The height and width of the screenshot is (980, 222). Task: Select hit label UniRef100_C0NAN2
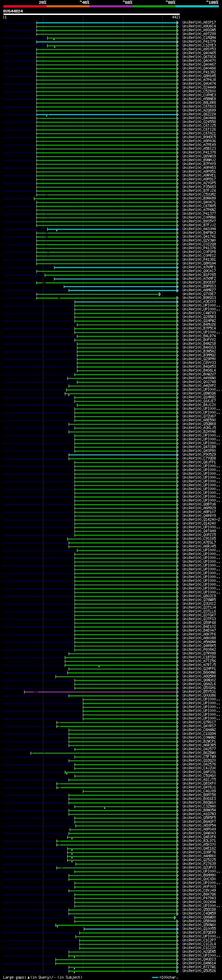pyautogui.click(x=199, y=738)
